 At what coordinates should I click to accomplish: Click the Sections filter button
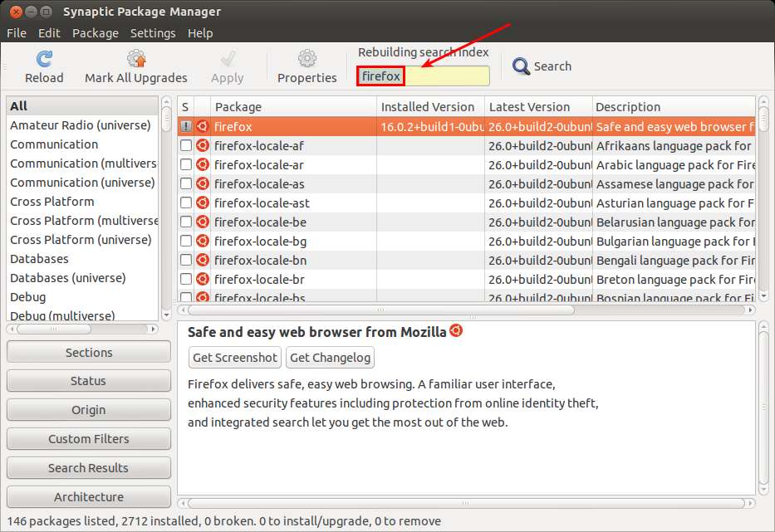[89, 352]
